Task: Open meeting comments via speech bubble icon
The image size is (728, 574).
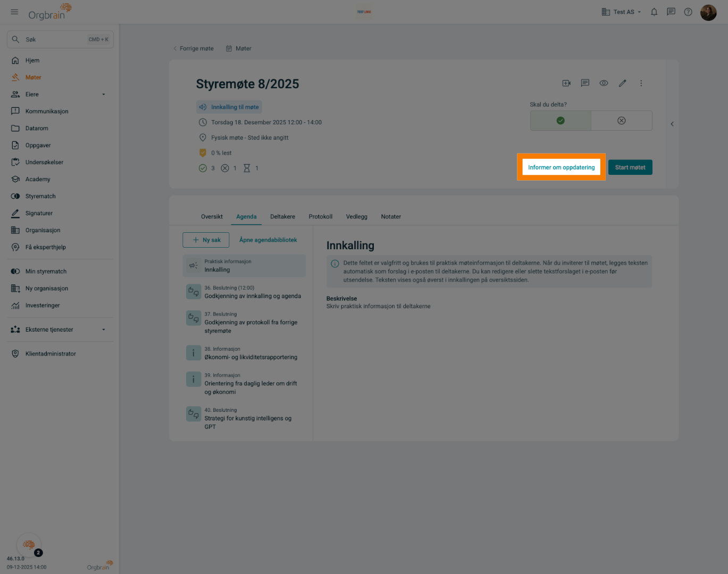Action: point(584,83)
